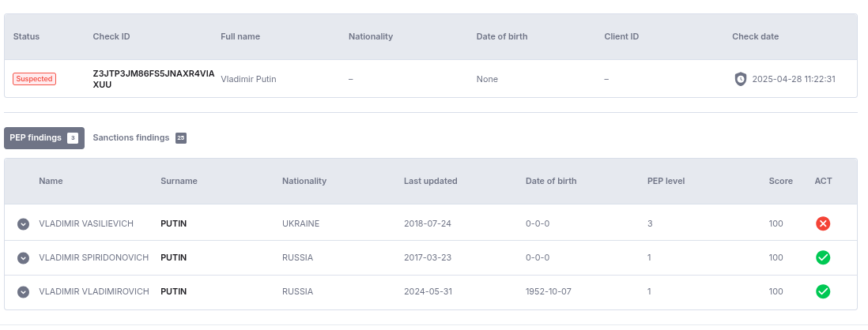Image resolution: width=868 pixels, height=330 pixels.
Task: Click green checkmark for Vladimir Vladimirovich
Action: [823, 291]
